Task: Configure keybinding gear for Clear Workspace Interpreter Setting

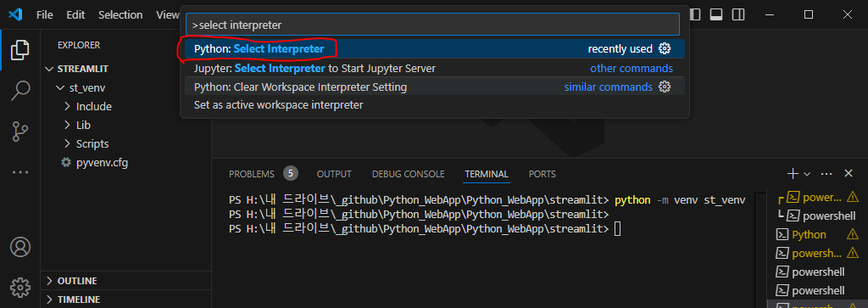Action: (665, 87)
